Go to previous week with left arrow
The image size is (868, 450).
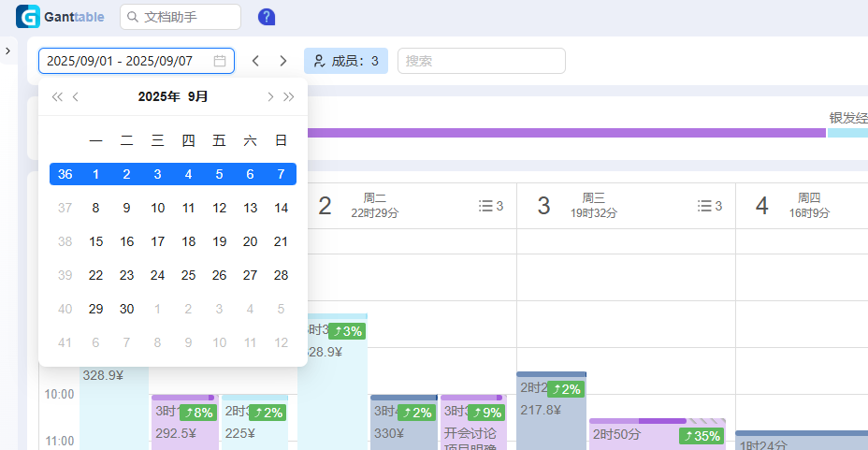255,61
